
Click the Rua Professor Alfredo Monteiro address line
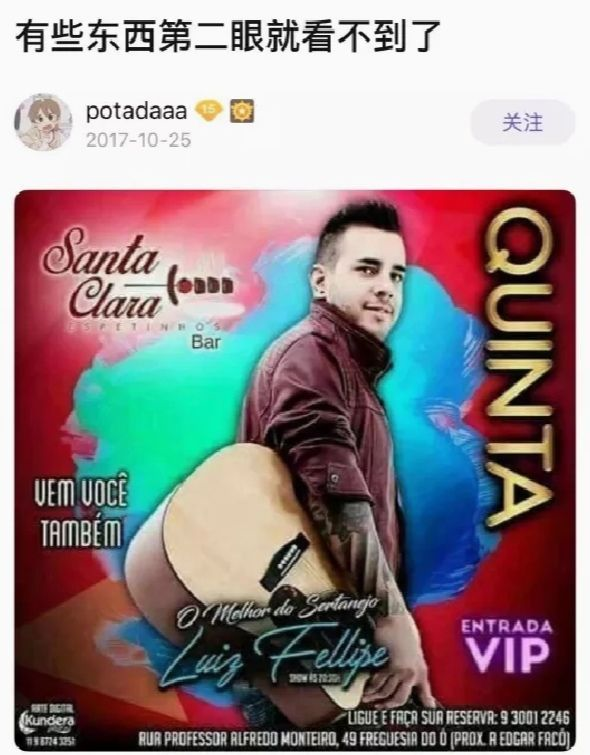(x=354, y=738)
